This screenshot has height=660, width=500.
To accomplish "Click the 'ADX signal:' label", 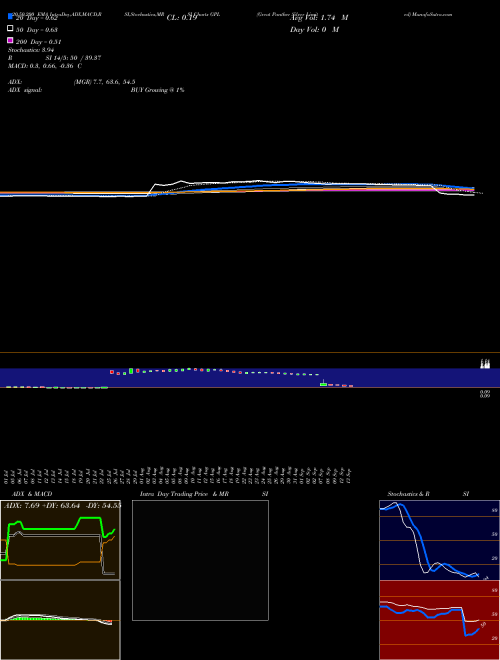I will [25, 90].
